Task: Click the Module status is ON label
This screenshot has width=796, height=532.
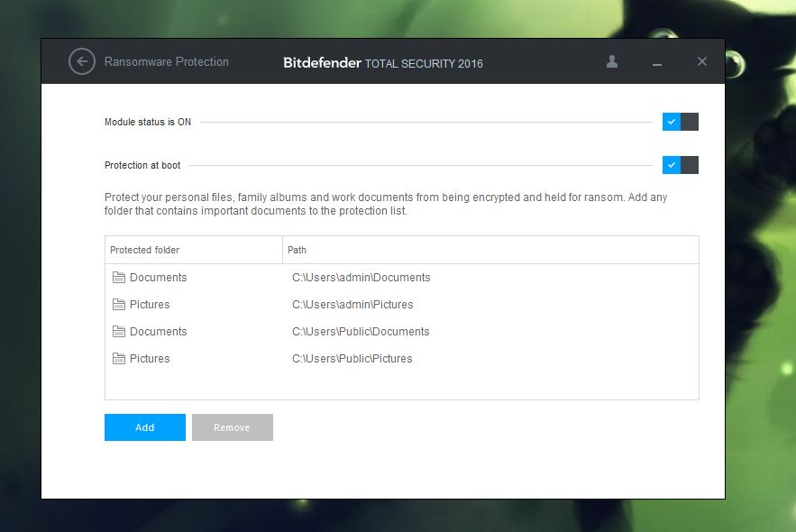Action: click(x=148, y=122)
